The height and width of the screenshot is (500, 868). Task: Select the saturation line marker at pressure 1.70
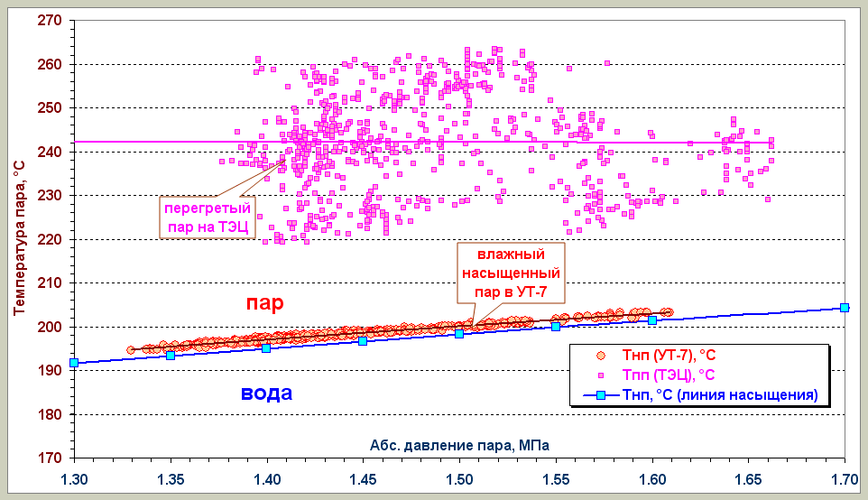click(845, 308)
